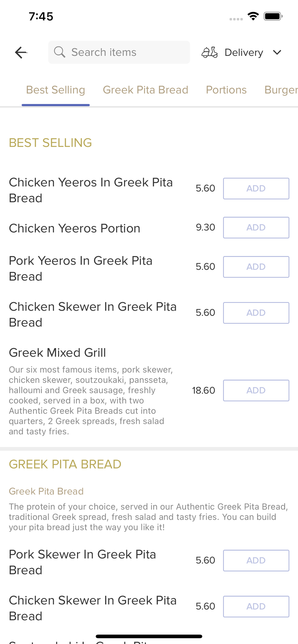
Task: Open Greek Mixed Grill item title
Action: (57, 353)
